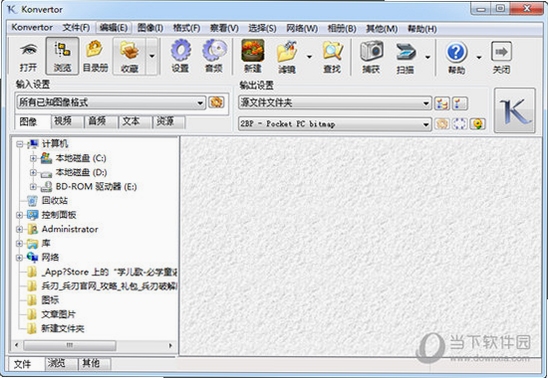The height and width of the screenshot is (378, 548).
Task: Click the 扫描 scanner icon
Action: [x=405, y=51]
